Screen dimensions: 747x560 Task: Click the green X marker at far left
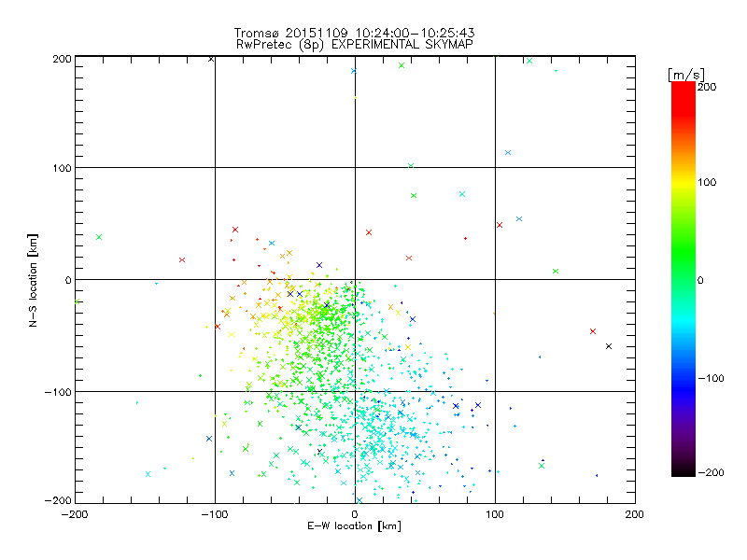click(x=98, y=237)
